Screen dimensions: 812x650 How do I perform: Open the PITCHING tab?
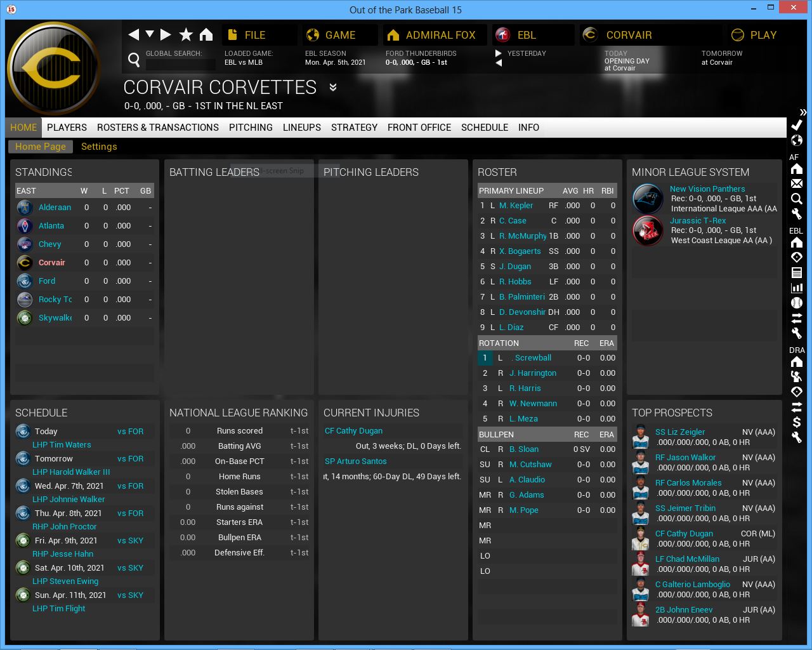(x=251, y=128)
